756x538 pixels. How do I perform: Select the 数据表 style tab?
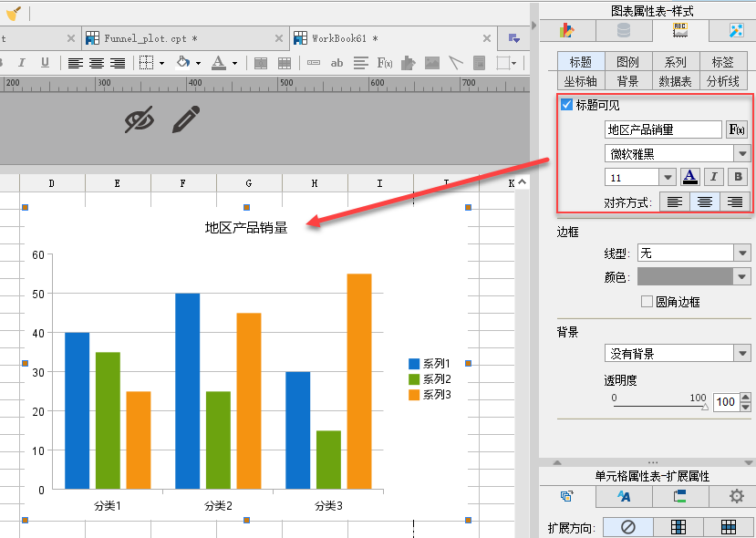coord(675,80)
